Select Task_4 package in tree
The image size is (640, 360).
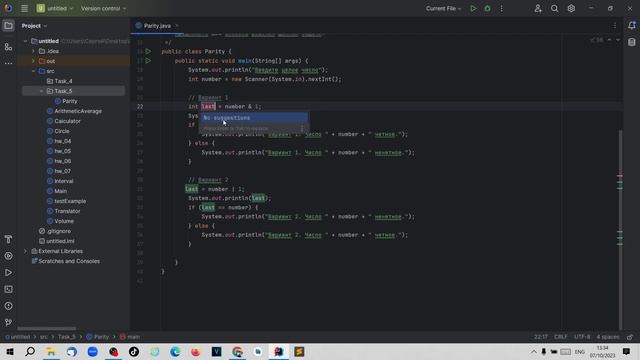point(63,81)
